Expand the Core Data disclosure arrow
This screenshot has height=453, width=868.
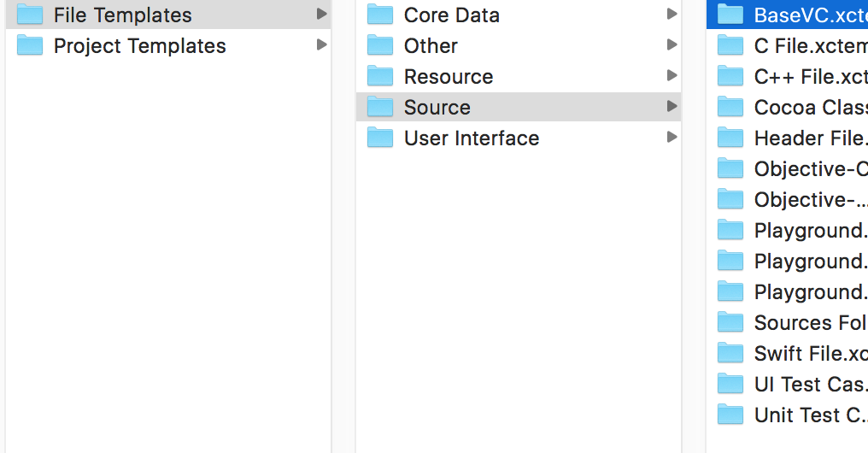(672, 15)
